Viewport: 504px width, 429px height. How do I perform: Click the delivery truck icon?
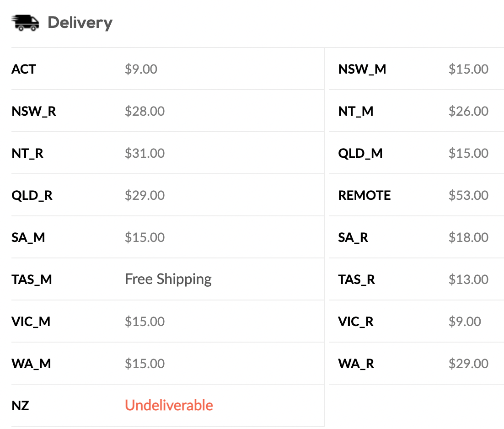pyautogui.click(x=26, y=23)
